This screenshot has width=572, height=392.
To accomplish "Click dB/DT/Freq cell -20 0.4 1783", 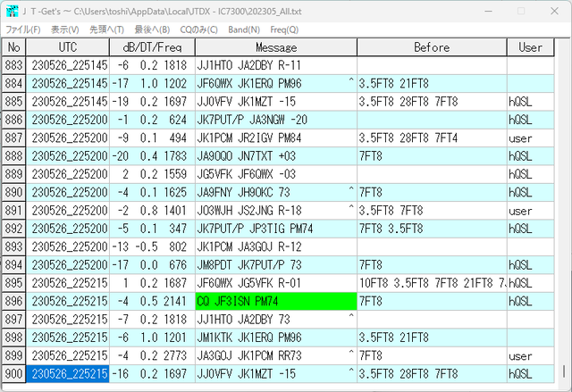I will pyautogui.click(x=153, y=156).
